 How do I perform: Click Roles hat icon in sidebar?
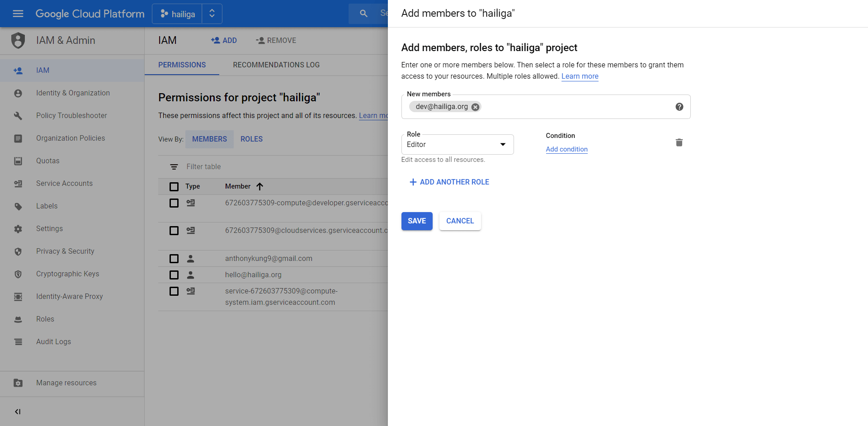(18, 319)
